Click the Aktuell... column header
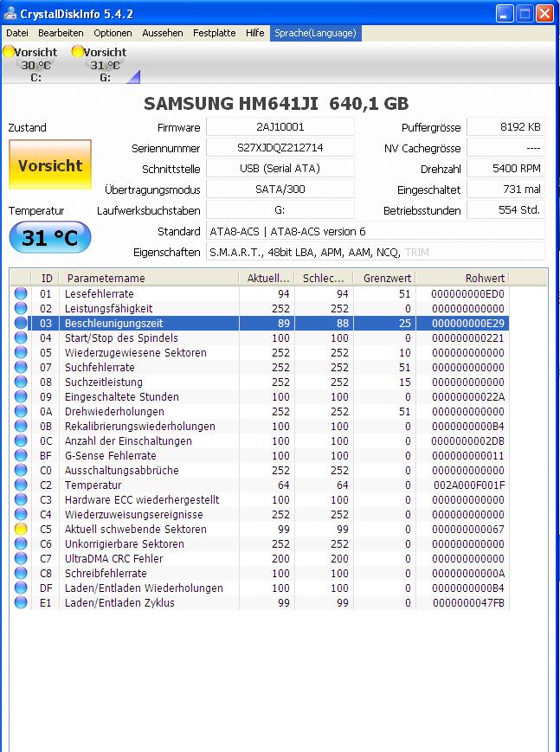 (x=267, y=278)
